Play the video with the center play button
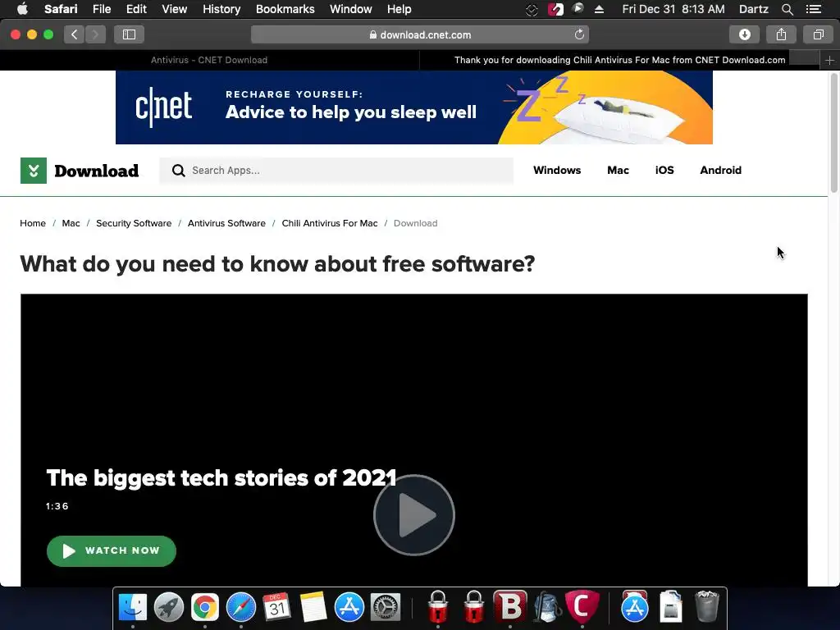Image resolution: width=840 pixels, height=630 pixels. tap(414, 515)
